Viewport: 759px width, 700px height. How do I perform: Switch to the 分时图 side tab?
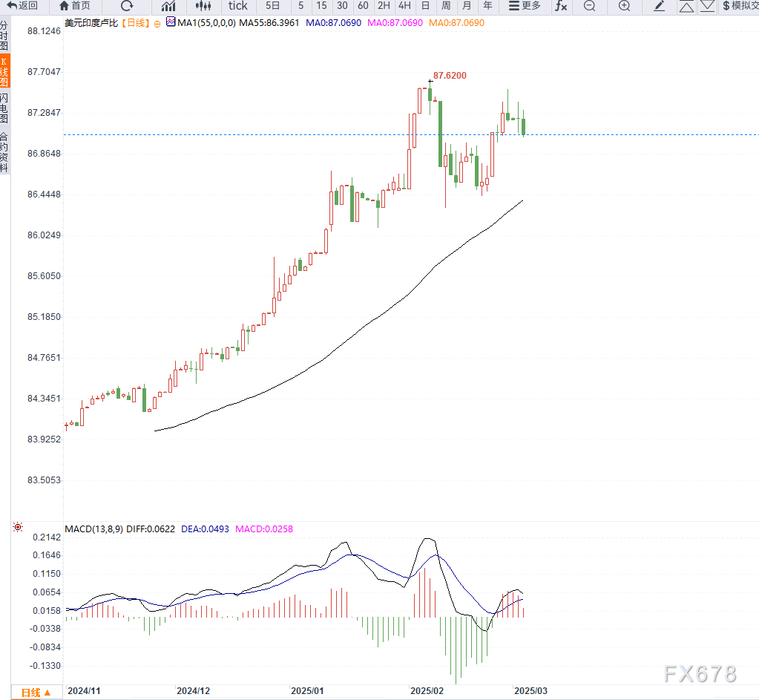[4, 36]
